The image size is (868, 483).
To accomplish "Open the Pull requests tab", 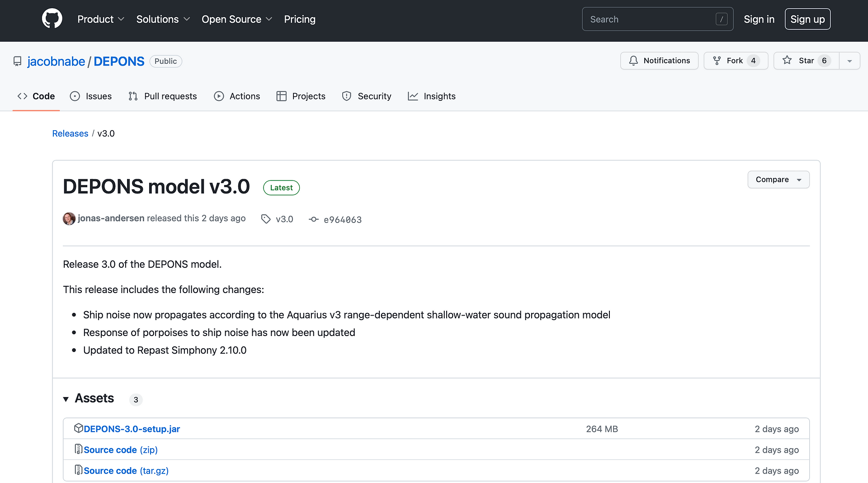I will click(163, 96).
